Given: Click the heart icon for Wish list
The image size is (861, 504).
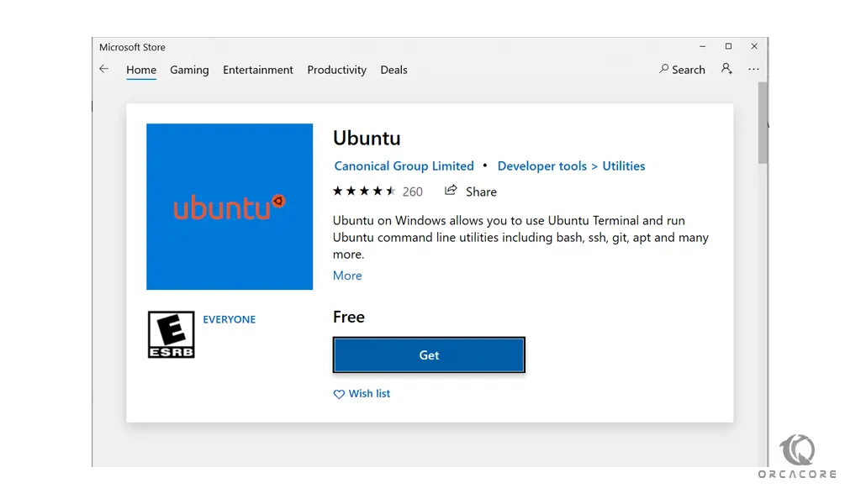Looking at the screenshot, I should [339, 394].
